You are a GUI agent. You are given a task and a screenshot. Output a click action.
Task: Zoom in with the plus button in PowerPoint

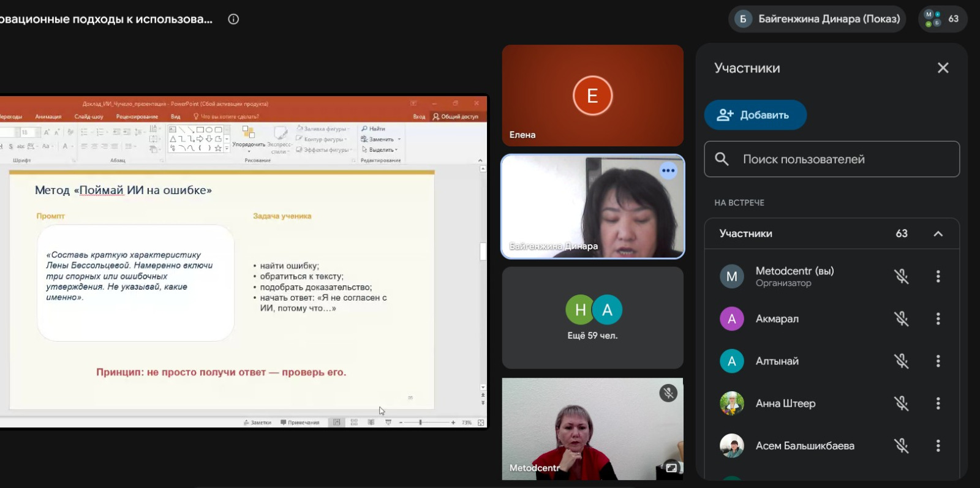pos(453,422)
